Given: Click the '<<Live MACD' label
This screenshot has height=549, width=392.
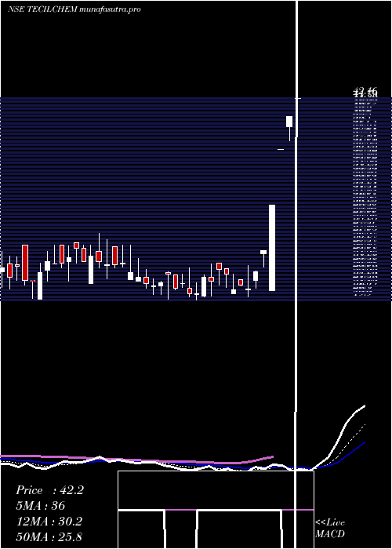Looking at the screenshot, I should 330,528.
